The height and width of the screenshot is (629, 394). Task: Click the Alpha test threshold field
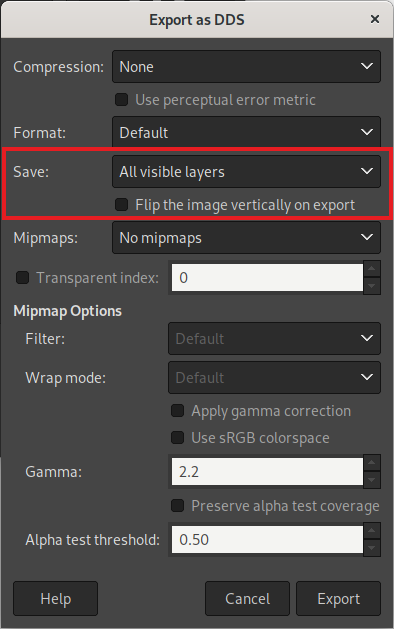[x=267, y=540]
